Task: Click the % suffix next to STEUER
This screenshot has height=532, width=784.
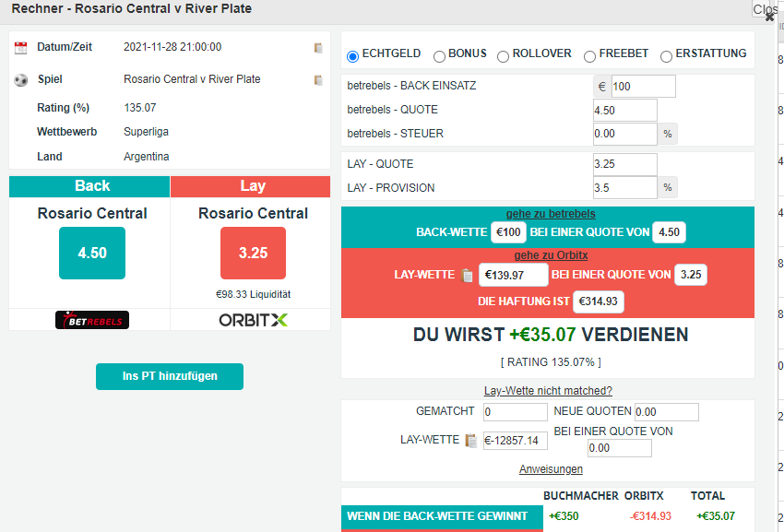Action: pos(668,134)
